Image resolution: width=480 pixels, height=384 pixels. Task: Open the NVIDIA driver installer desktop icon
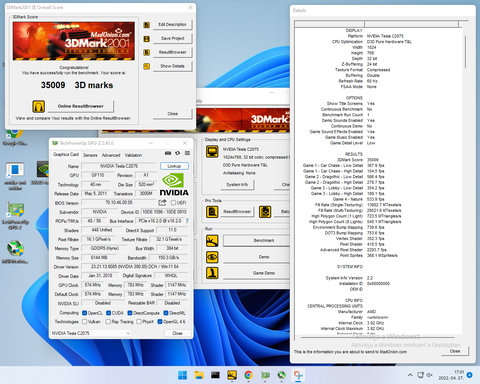[43, 173]
